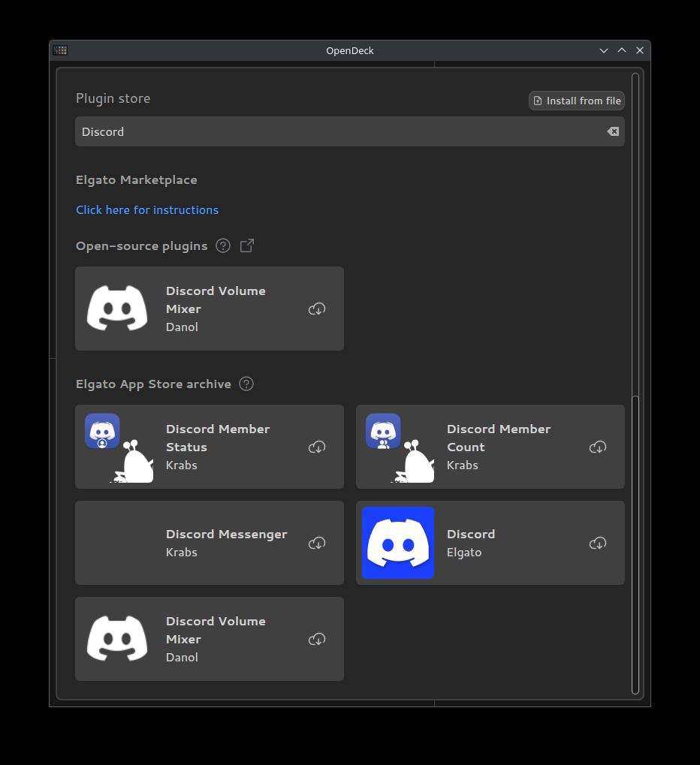Maximize the OpenDeck window

[622, 50]
